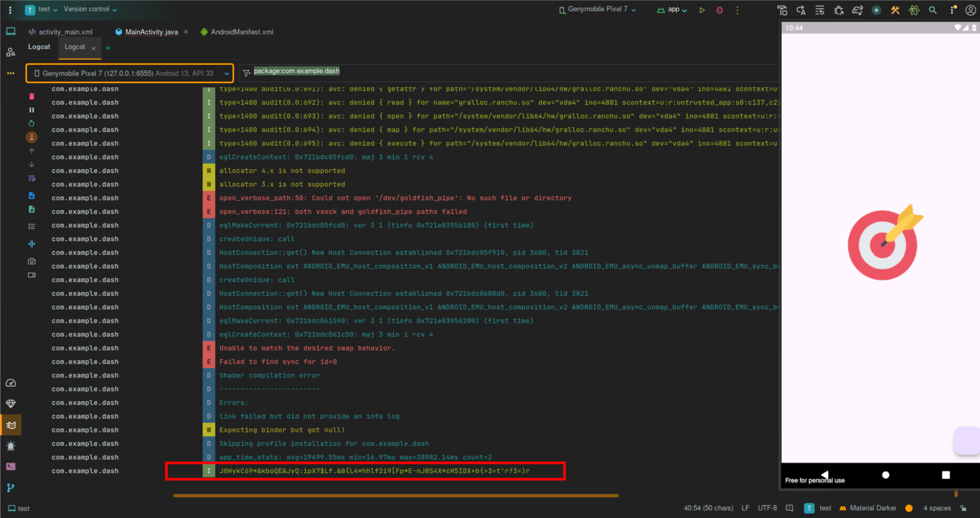Jump to the previous occurrence with the up arrow
The image size is (980, 518).
point(31,151)
